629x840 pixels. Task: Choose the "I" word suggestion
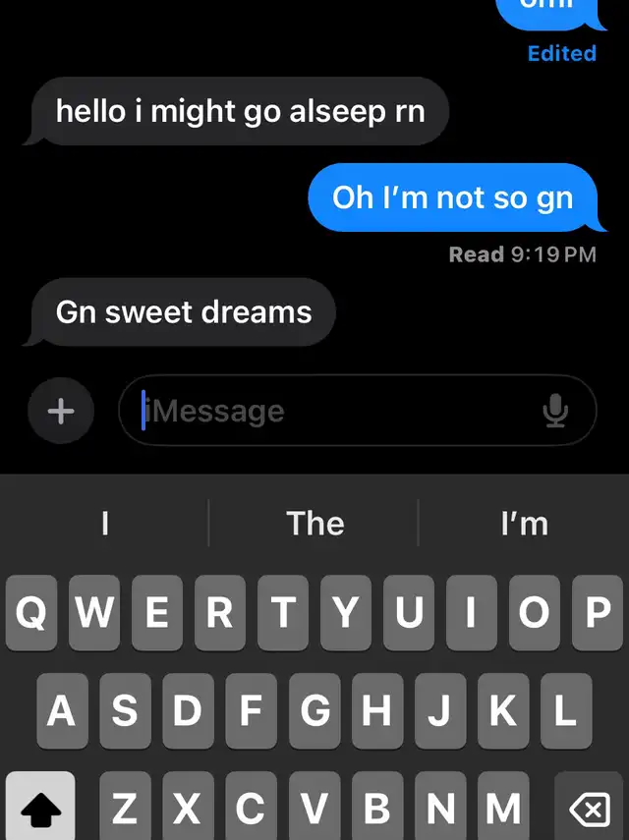[105, 523]
